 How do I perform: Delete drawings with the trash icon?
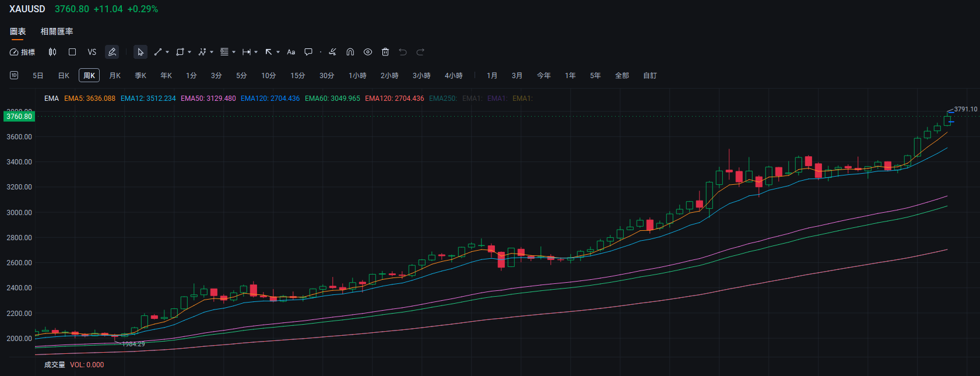pyautogui.click(x=385, y=52)
